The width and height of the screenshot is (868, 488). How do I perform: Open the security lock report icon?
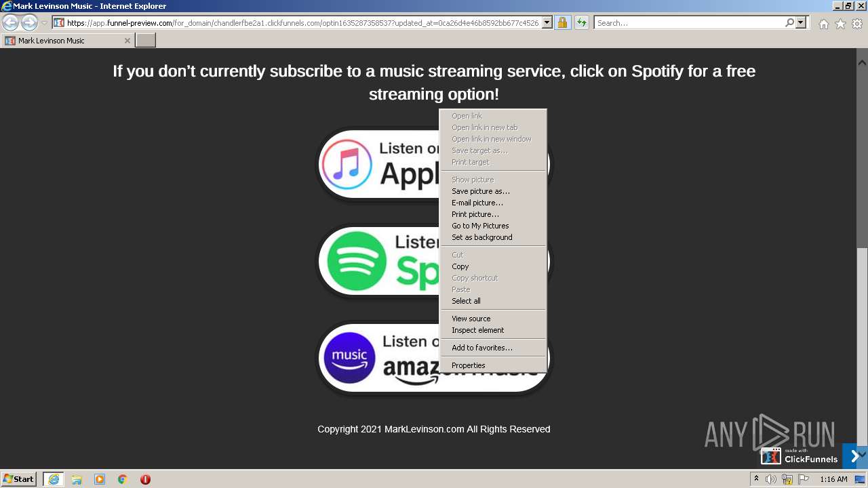point(562,22)
